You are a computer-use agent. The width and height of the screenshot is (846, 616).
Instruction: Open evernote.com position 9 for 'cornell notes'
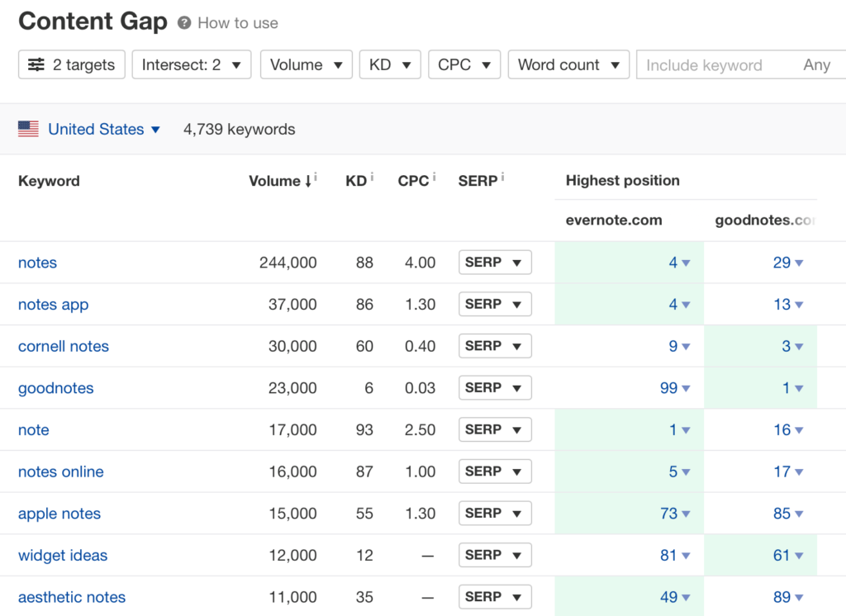(x=679, y=346)
